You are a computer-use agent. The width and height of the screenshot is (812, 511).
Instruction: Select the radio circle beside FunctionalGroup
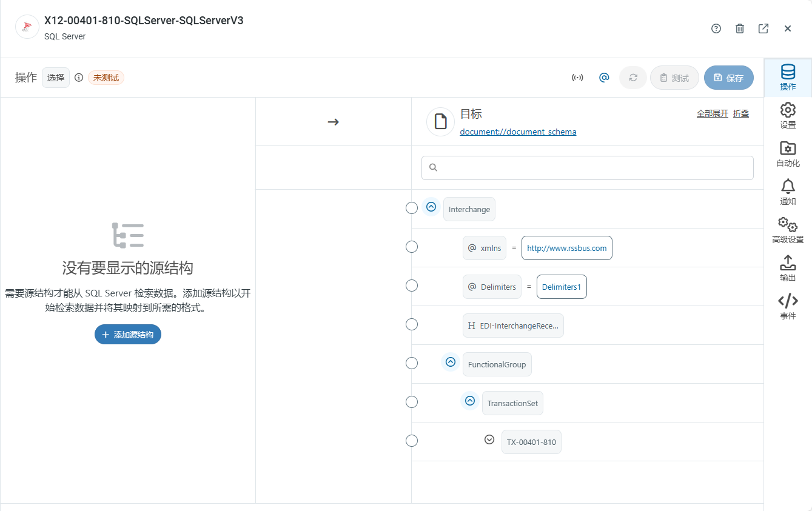tap(412, 363)
